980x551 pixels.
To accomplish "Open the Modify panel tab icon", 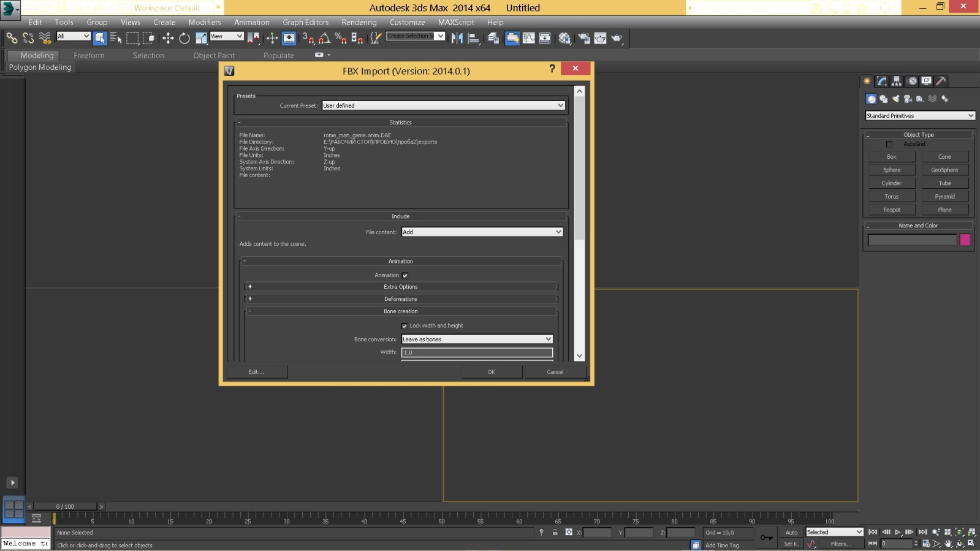I will coord(881,81).
